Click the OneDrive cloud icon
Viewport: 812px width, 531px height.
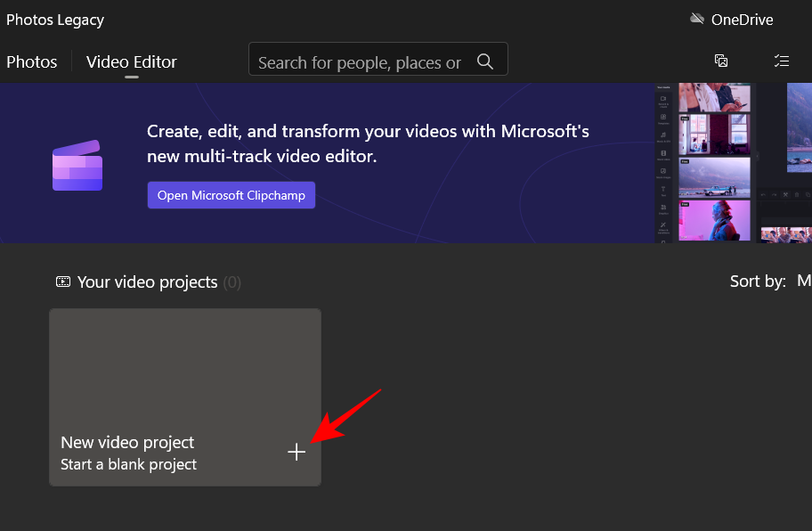pyautogui.click(x=697, y=20)
